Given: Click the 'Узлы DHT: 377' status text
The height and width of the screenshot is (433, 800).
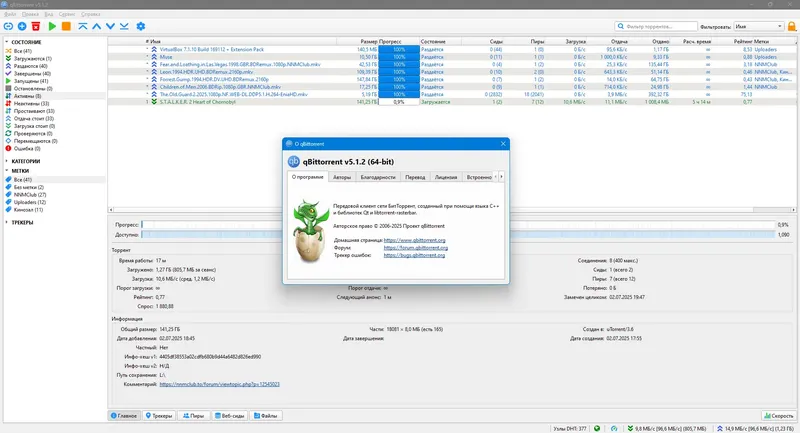Looking at the screenshot, I should pyautogui.click(x=570, y=428).
